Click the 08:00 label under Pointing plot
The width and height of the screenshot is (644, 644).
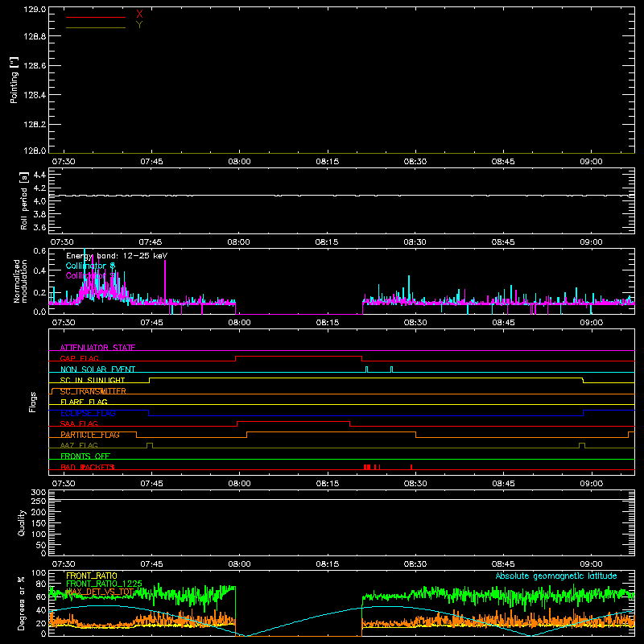point(239,162)
